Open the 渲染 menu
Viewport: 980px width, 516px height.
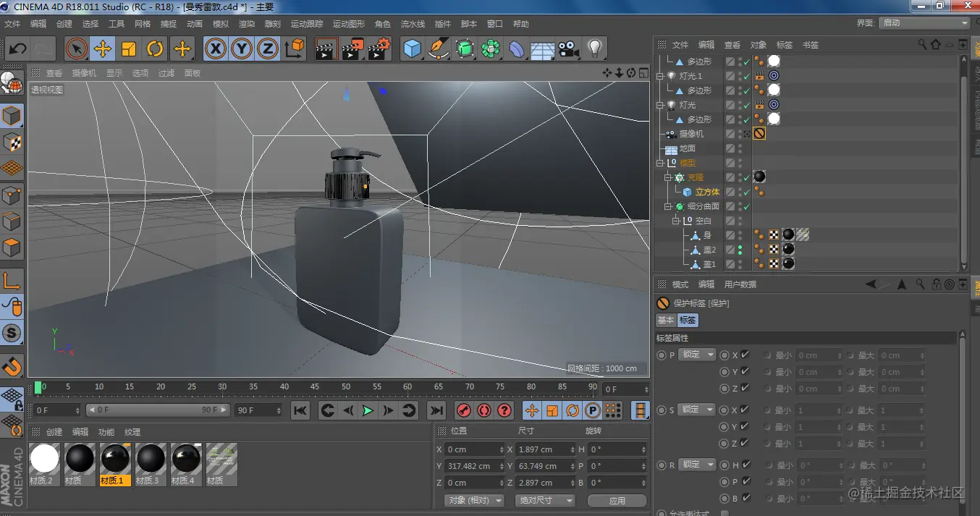[247, 24]
